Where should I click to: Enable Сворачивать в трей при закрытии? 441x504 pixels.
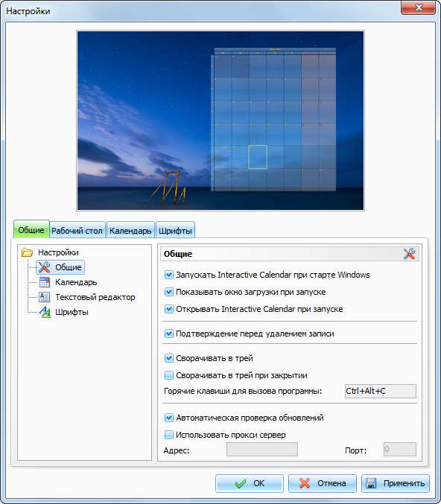[x=169, y=375]
